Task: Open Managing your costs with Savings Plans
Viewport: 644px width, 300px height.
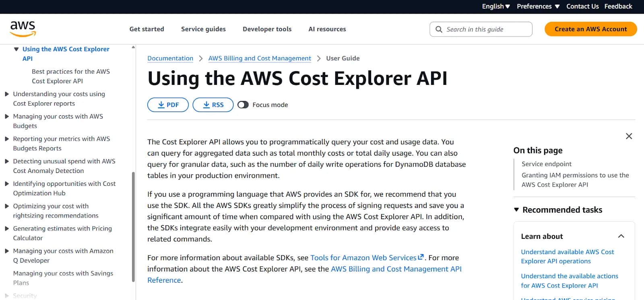Action: click(63, 278)
